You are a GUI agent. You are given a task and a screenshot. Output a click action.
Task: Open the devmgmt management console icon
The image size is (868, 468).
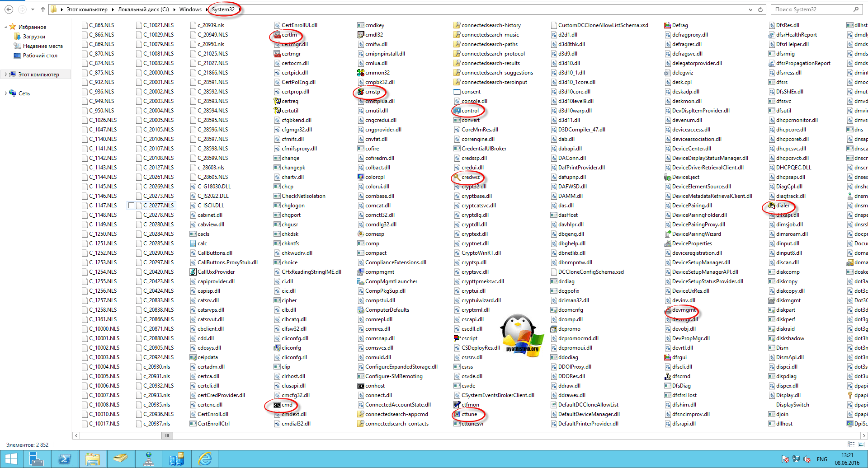click(684, 309)
